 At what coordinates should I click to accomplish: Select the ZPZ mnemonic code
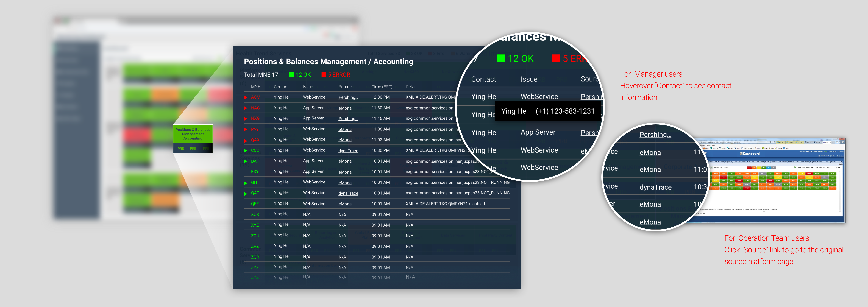[x=255, y=247]
